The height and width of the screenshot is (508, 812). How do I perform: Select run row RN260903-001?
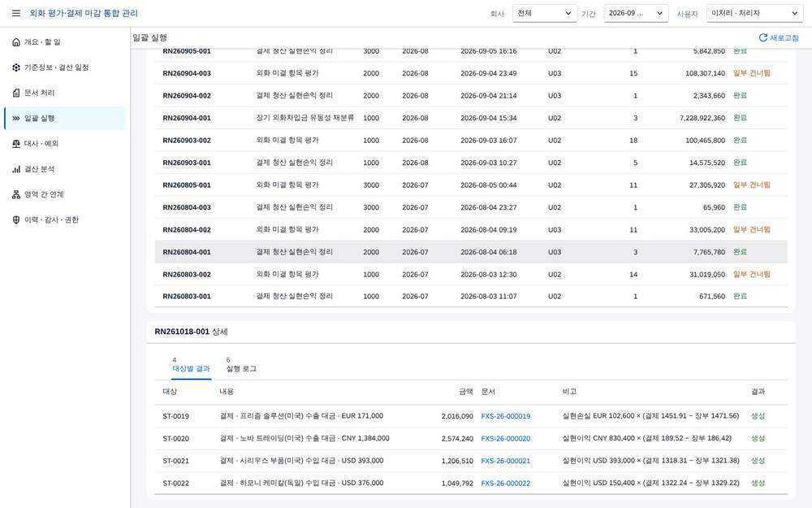471,163
